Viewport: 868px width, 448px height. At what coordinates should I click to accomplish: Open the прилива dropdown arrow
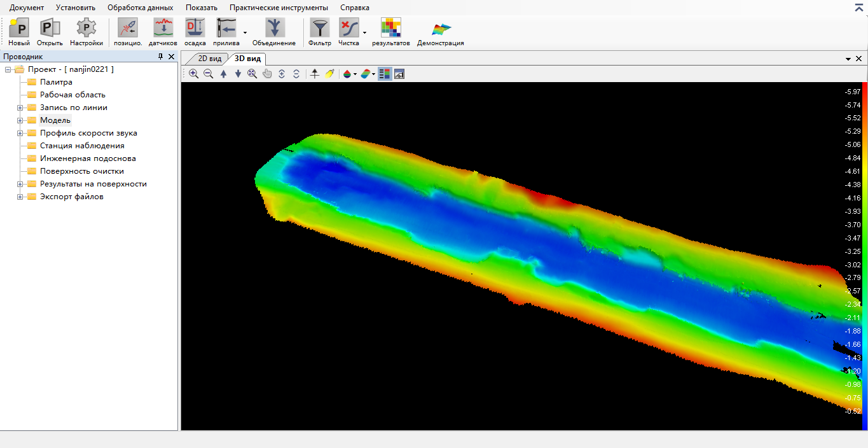(245, 32)
